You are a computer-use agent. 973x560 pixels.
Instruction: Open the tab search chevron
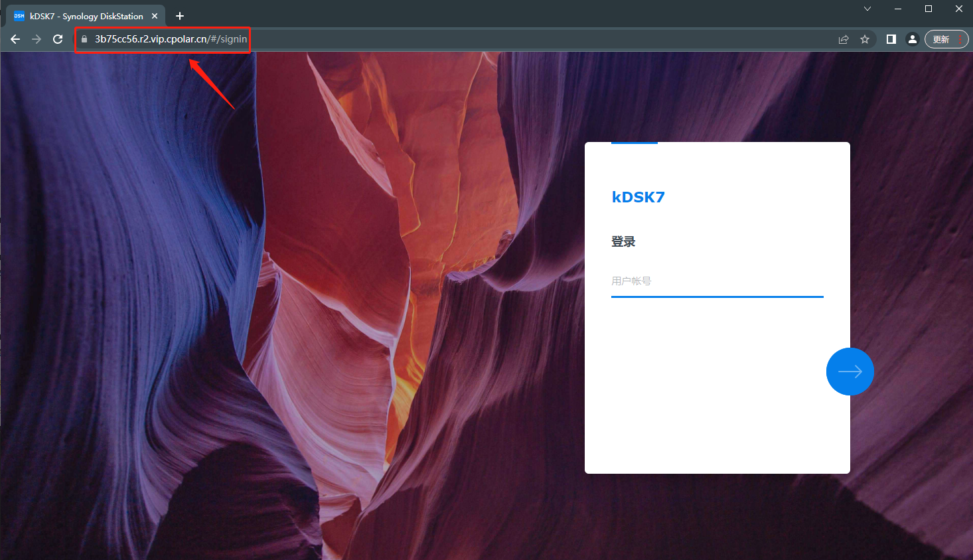pyautogui.click(x=867, y=9)
